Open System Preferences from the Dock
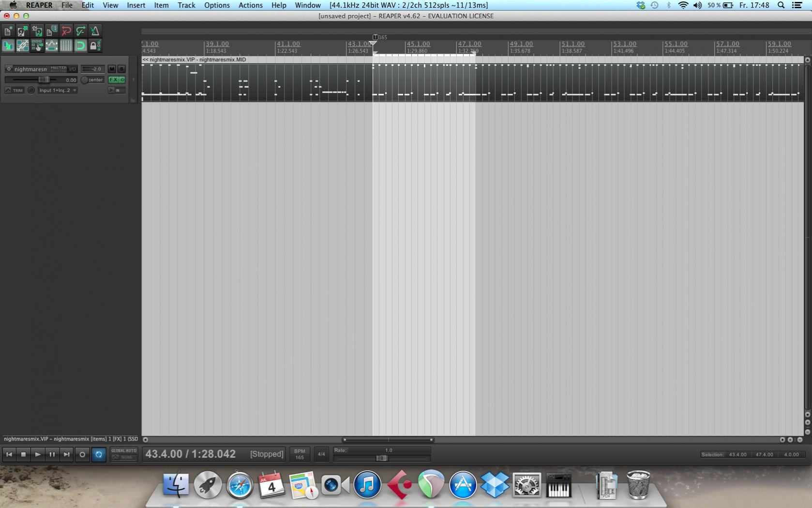 coord(526,485)
